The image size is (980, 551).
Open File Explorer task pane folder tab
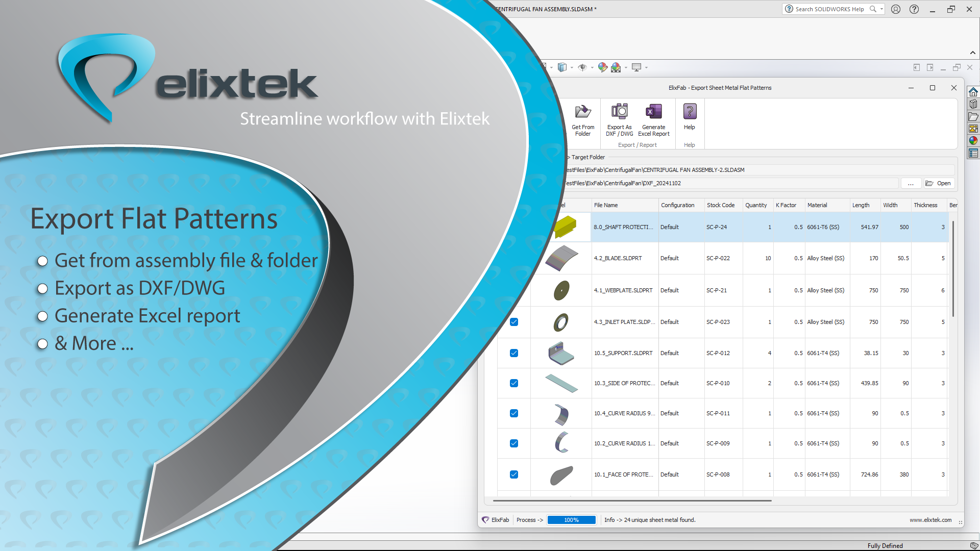coord(973,116)
